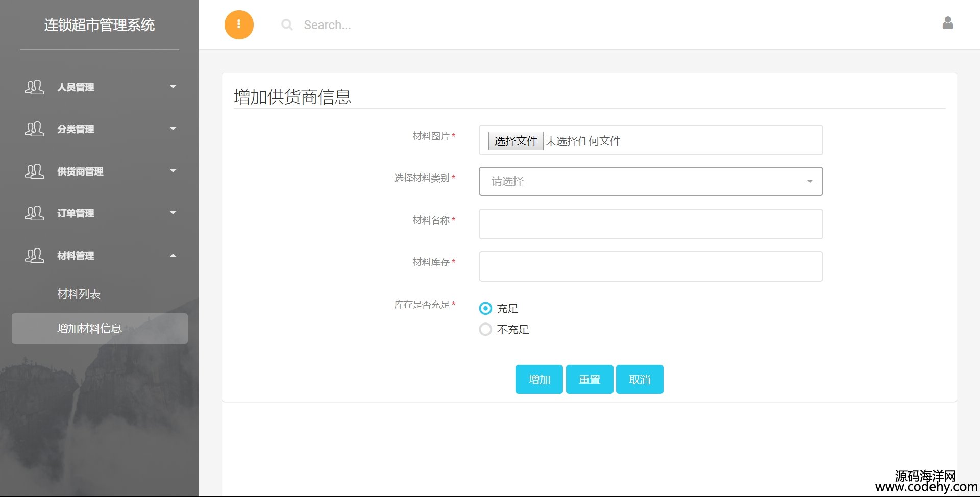The image size is (980, 497).
Task: Expand the 订单管理 menu arrow
Action: point(173,213)
